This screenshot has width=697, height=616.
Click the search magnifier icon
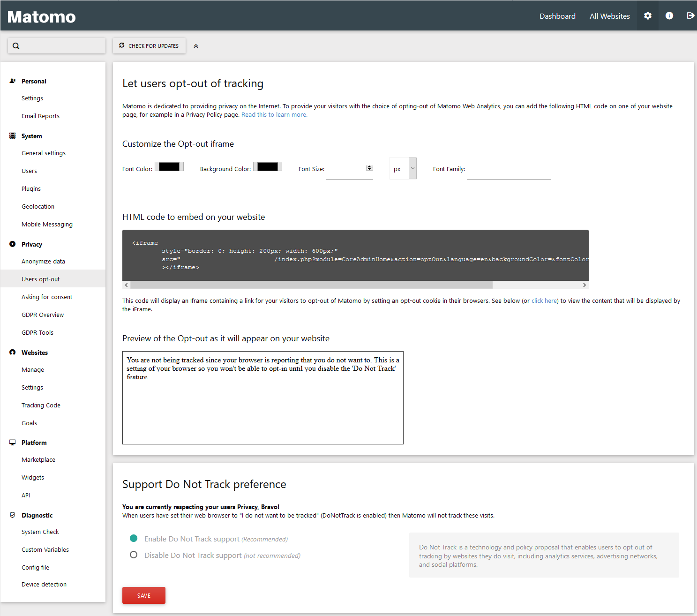point(16,46)
